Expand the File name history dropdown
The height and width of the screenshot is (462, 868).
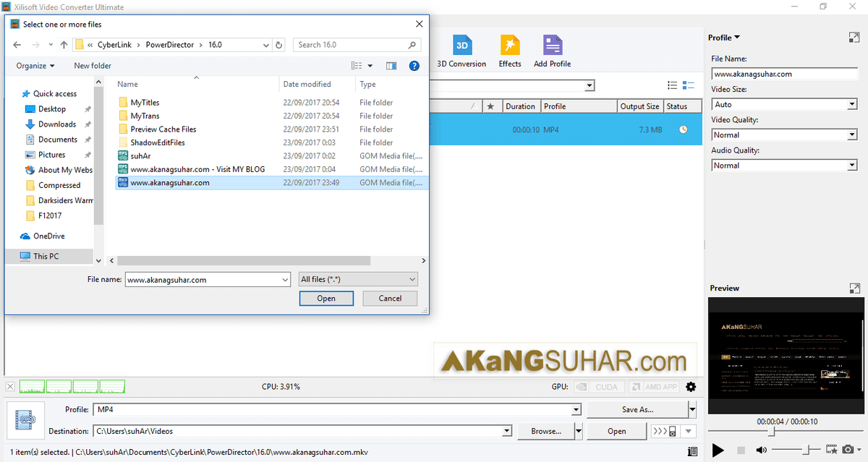tap(284, 279)
